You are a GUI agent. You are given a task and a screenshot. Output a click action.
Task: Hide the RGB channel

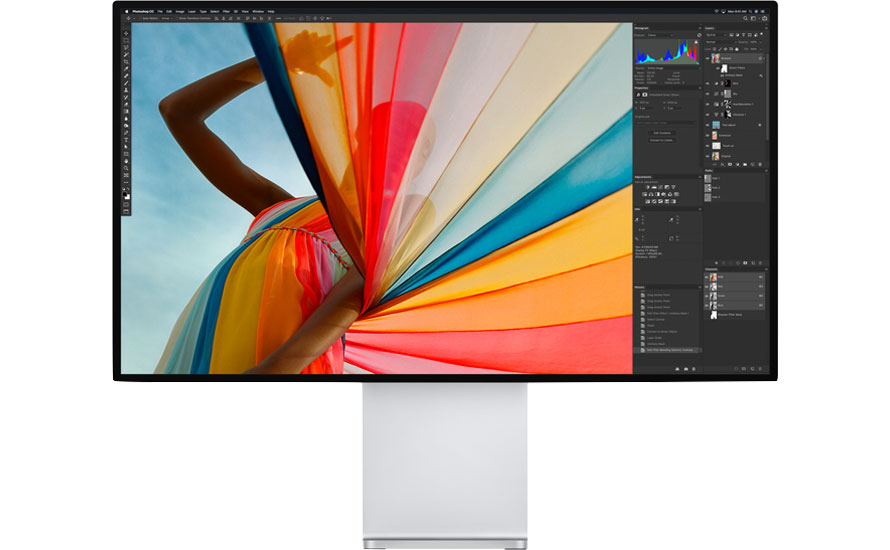point(707,277)
